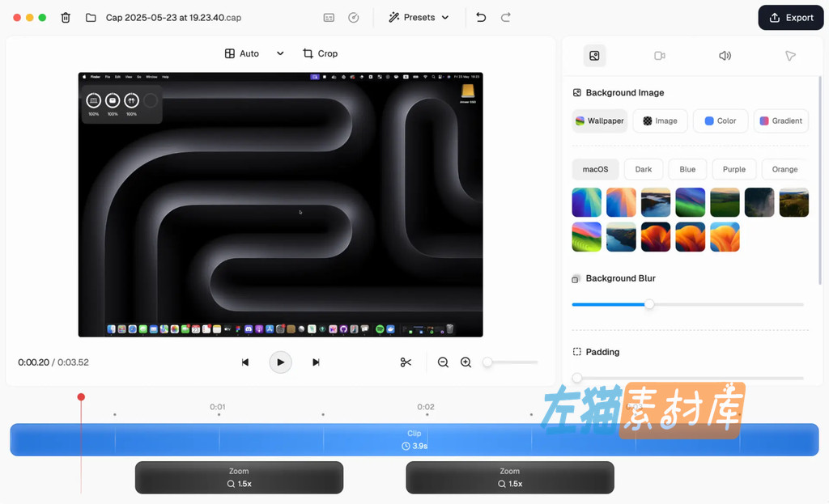Click the 0:00.20 / 0:03.52 time readout
This screenshot has width=829, height=504.
53,362
